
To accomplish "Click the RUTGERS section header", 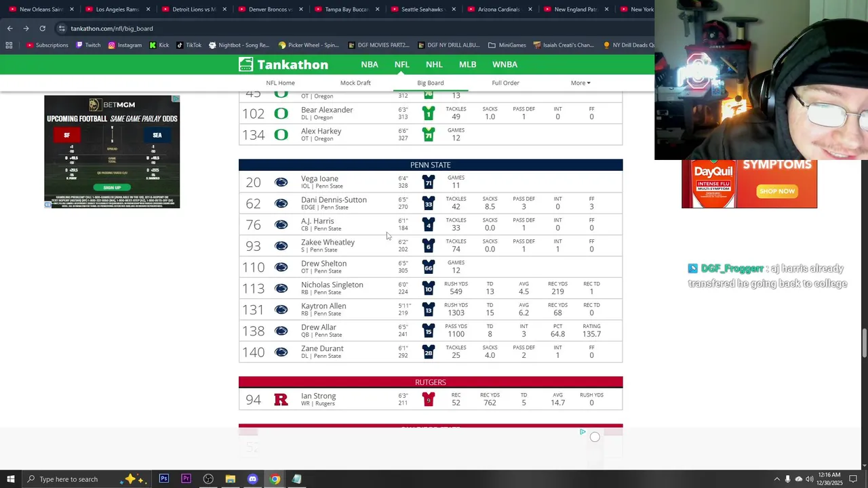I will pyautogui.click(x=431, y=382).
